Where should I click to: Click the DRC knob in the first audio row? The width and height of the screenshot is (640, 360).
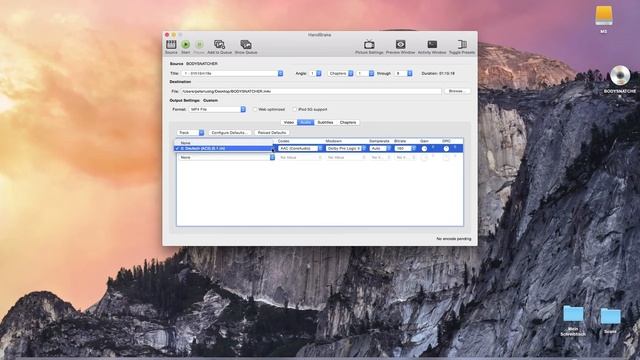[x=447, y=149]
